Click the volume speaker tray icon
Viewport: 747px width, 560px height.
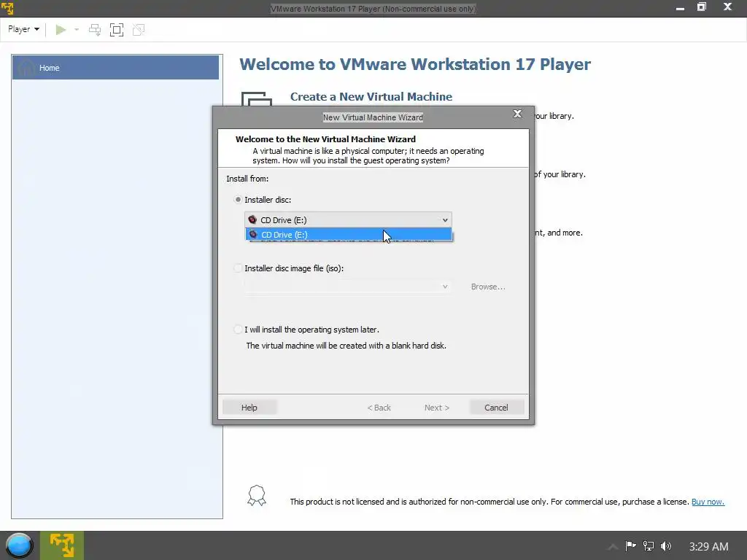[666, 545]
